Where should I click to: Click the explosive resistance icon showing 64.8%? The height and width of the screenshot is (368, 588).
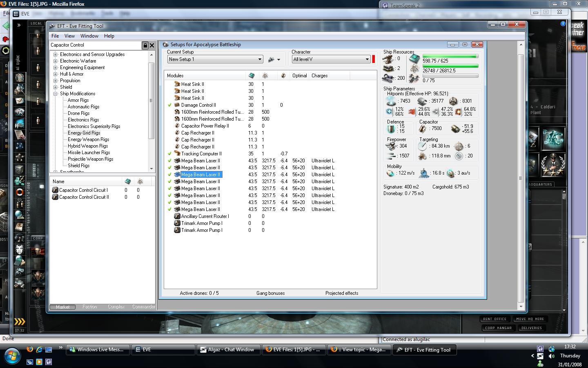pyautogui.click(x=458, y=111)
